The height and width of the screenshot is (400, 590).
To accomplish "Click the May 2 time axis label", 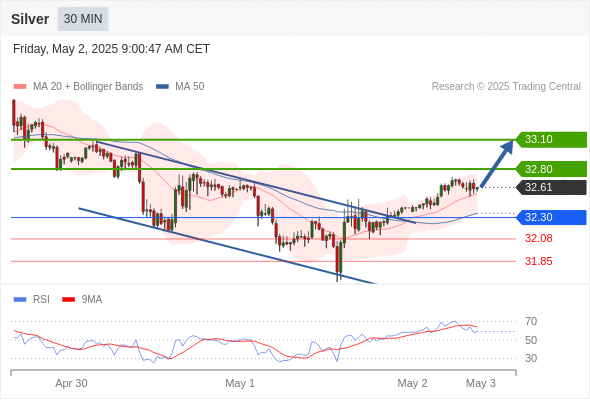I will tap(412, 383).
